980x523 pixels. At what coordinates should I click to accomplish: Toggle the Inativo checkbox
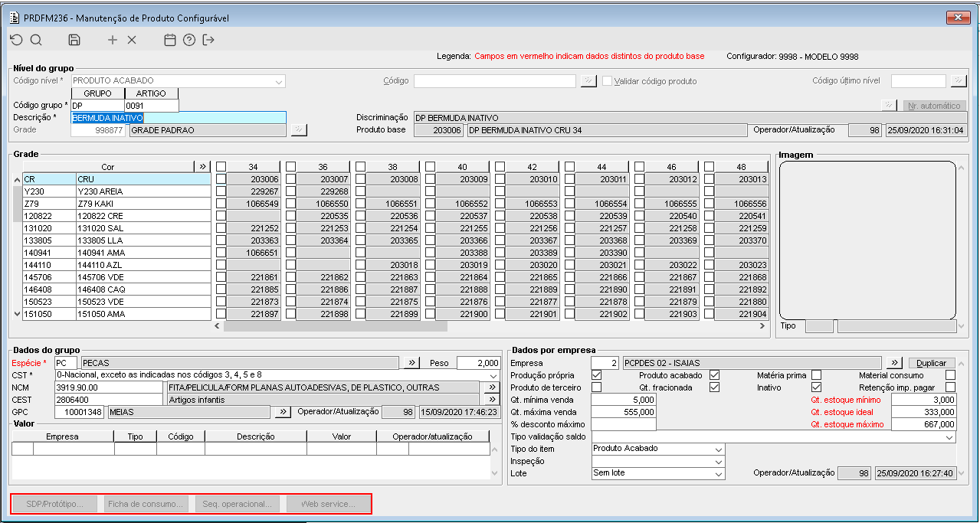(x=816, y=387)
